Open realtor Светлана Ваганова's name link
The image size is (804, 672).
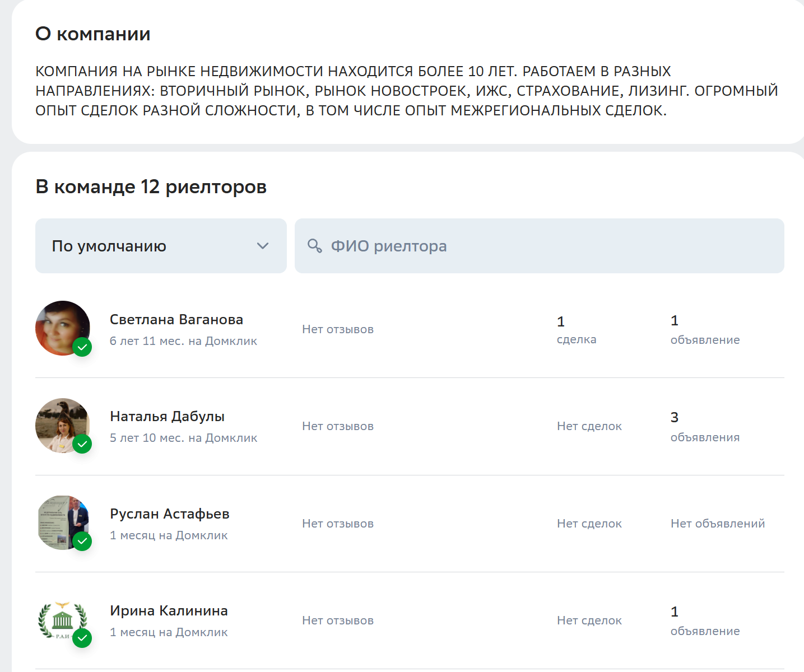tap(176, 320)
